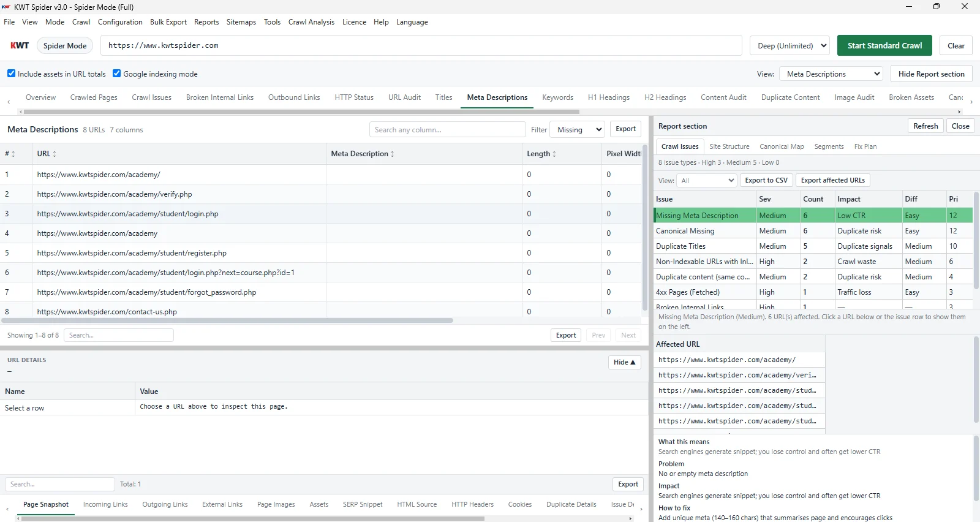
Task: Open the Configuration menu
Action: pyautogui.click(x=120, y=22)
